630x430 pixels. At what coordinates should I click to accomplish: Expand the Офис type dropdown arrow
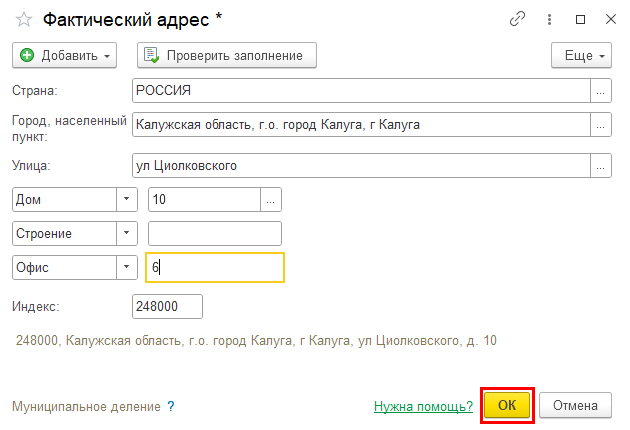(127, 268)
